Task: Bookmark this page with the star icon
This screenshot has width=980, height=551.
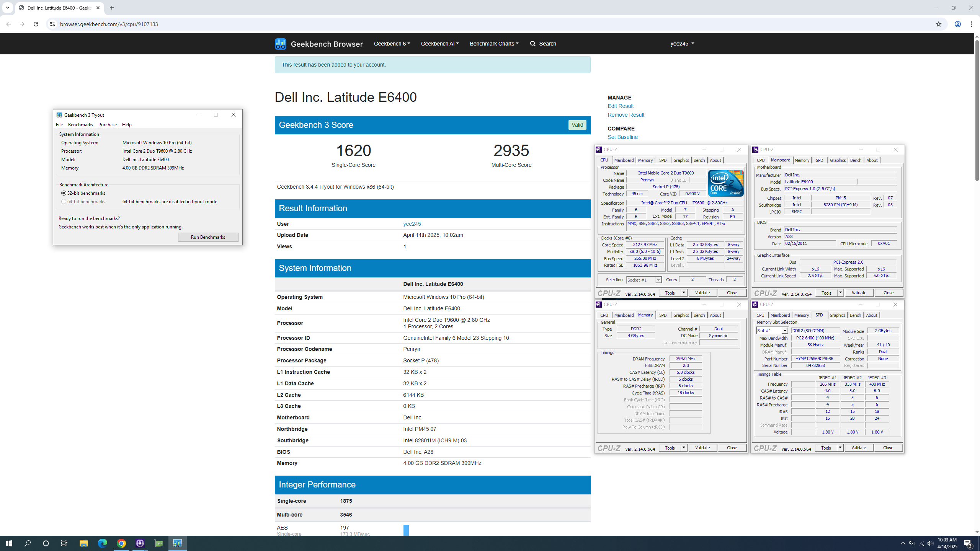Action: (938, 24)
